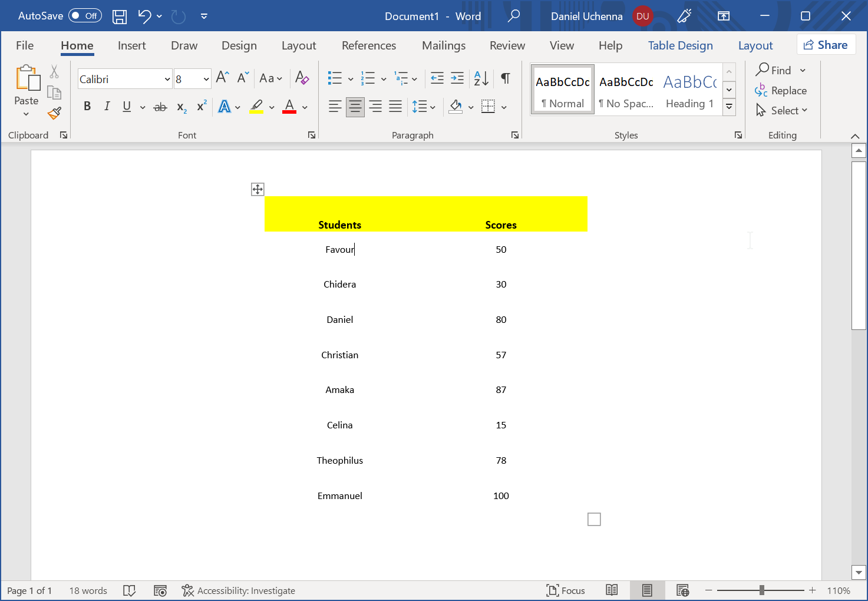Open the Format Painter
868x601 pixels.
[54, 113]
